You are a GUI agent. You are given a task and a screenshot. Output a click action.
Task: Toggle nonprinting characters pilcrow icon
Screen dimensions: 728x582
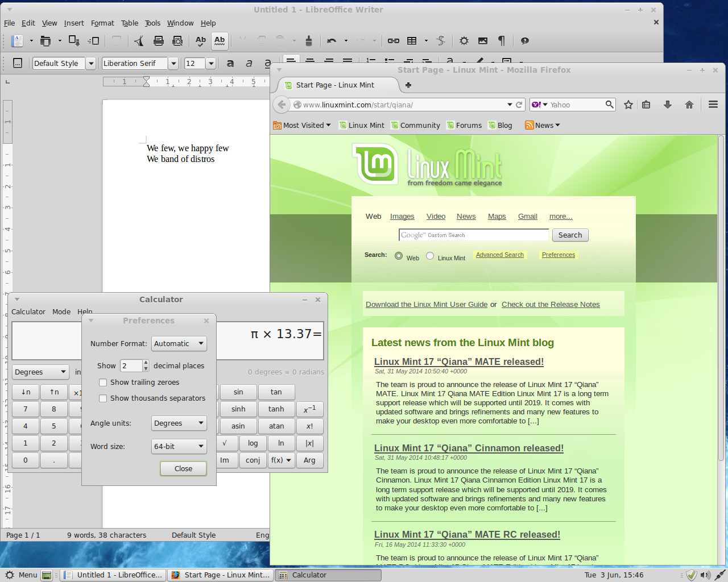(x=502, y=41)
